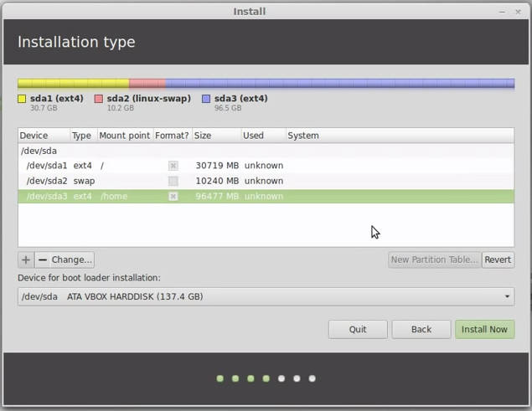Click the Back button
This screenshot has width=532, height=411.
click(x=421, y=329)
